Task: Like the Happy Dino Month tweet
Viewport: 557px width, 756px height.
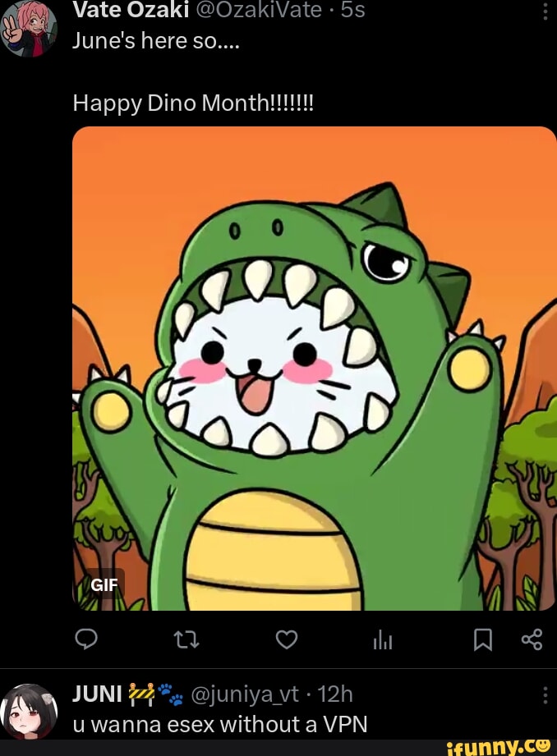Action: click(286, 639)
